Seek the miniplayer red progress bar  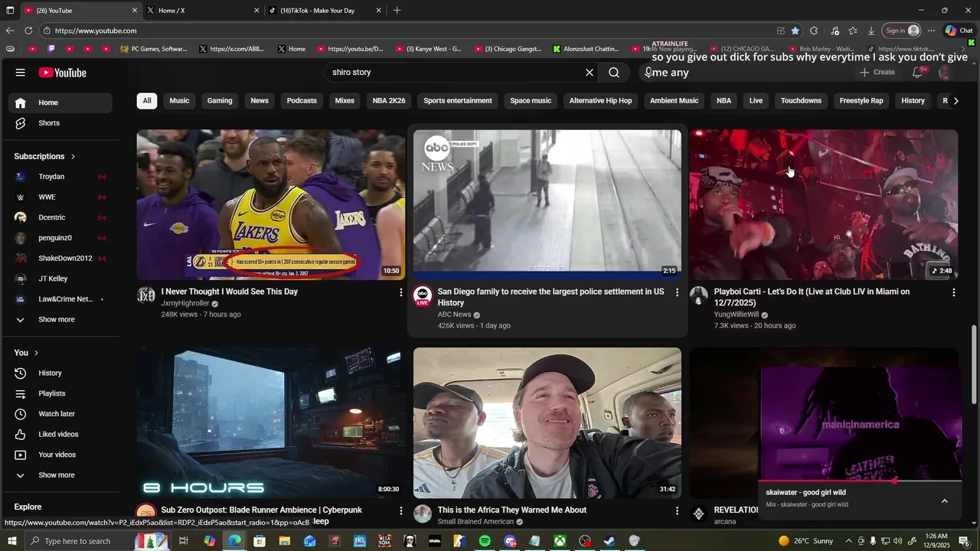tap(861, 481)
